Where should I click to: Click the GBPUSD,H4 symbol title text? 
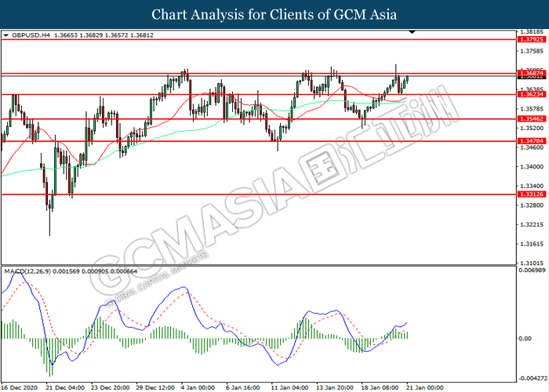(x=31, y=35)
